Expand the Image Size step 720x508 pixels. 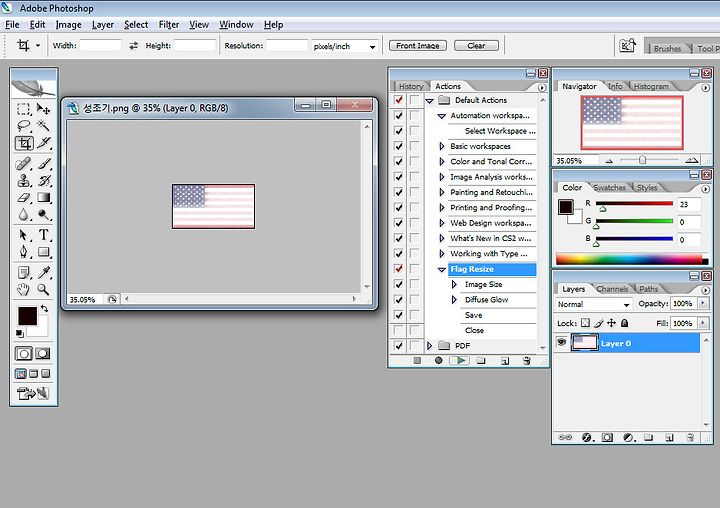(454, 284)
